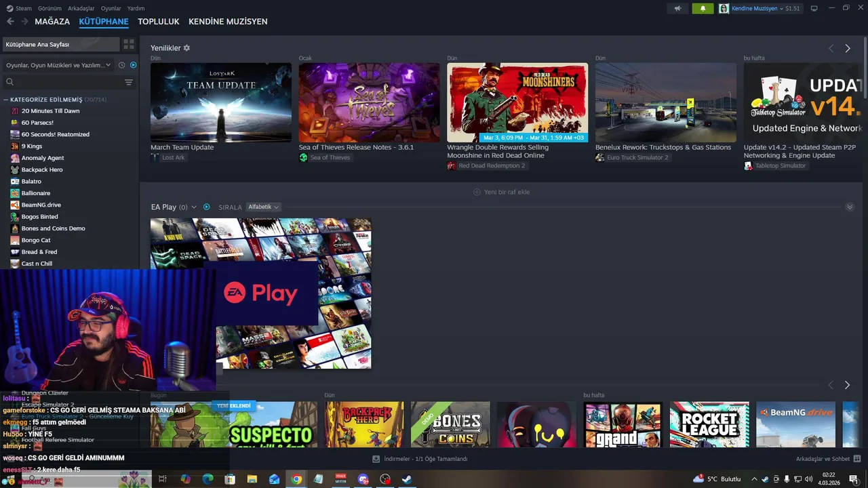Open Rocket League recent game tile
Screen dimensions: 868x488
[709, 424]
